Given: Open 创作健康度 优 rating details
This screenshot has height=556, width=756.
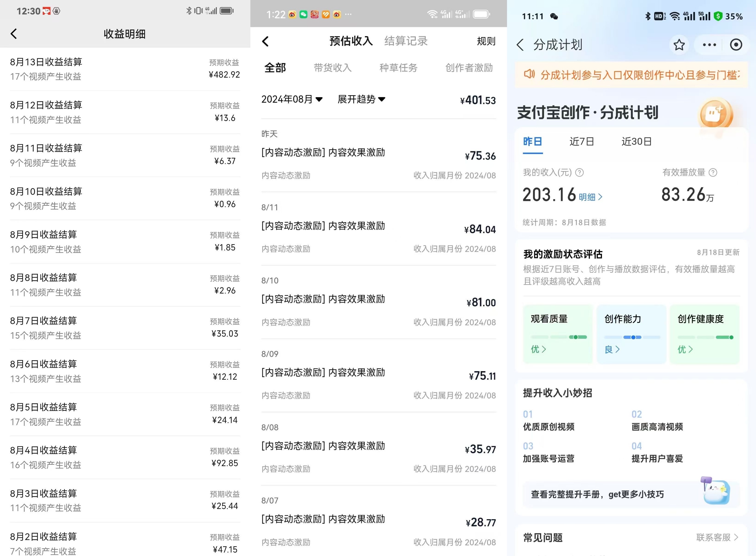Looking at the screenshot, I should click(x=685, y=349).
